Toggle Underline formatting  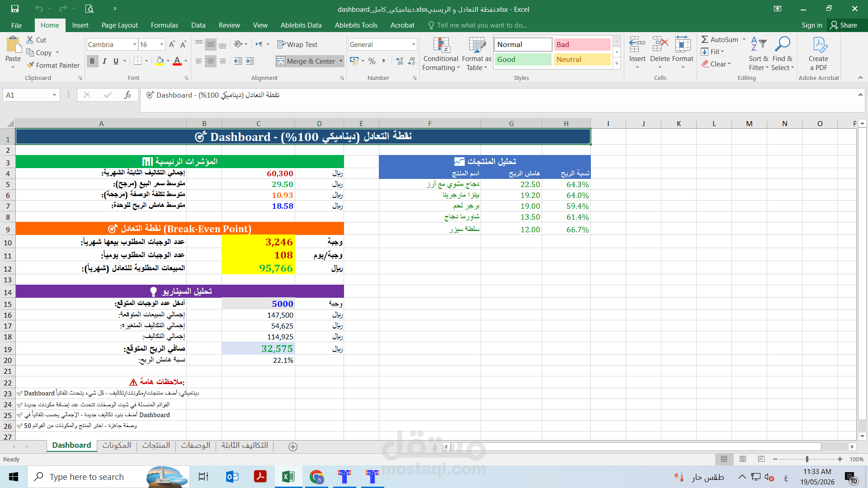pos(116,61)
